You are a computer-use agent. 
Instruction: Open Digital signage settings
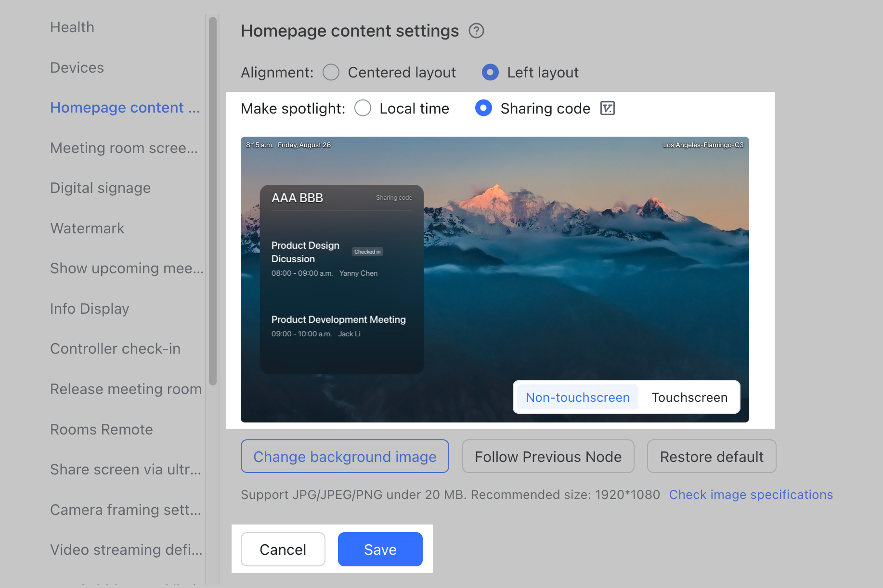(x=100, y=188)
